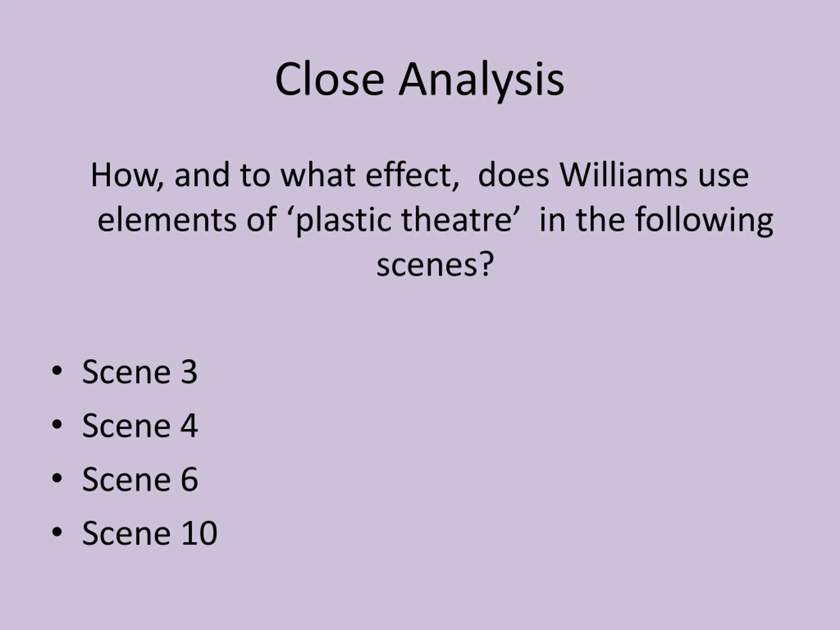
Task: Click the word 'Analysis' in the title
Action: [481, 80]
